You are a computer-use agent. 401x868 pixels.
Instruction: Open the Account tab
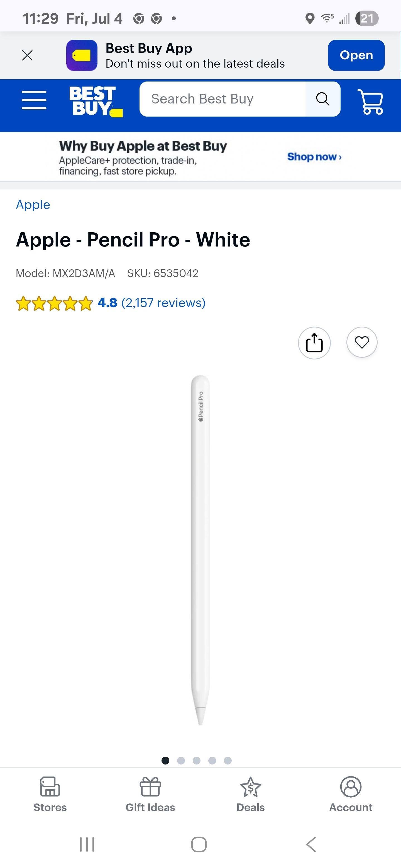[x=350, y=795]
